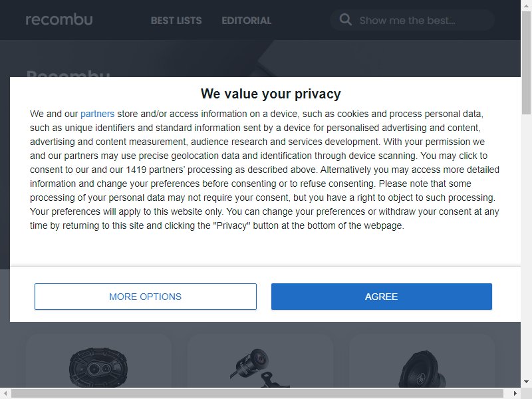This screenshot has height=399, width=532.
Task: Open MORE OPTIONS for privacy preferences
Action: tap(145, 297)
